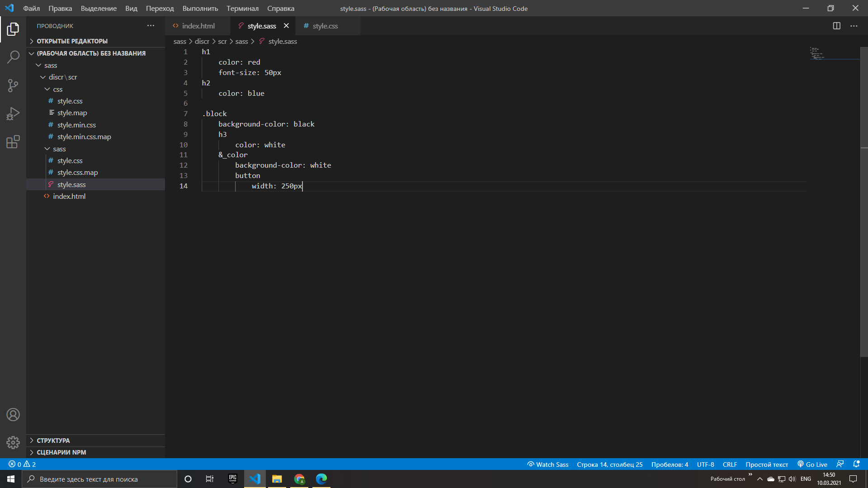Switch to Chrome on taskbar

pos(299,479)
